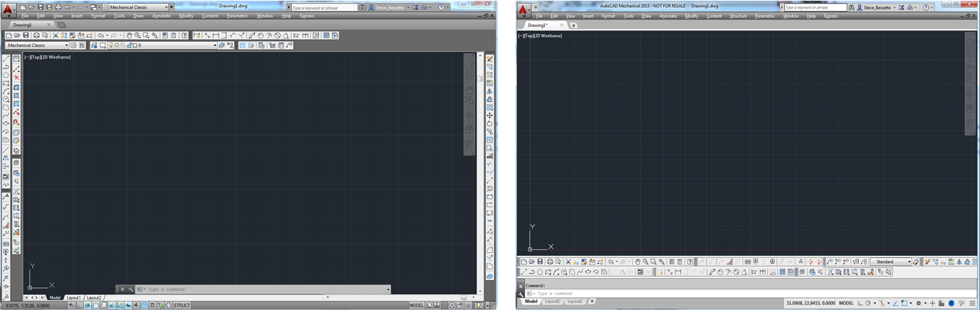Click the coordinates readout in right window status bar
The image size is (980, 310).
(x=810, y=303)
